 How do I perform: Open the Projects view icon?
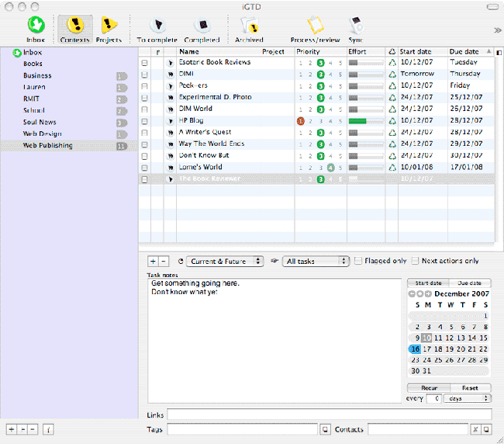coord(109,27)
